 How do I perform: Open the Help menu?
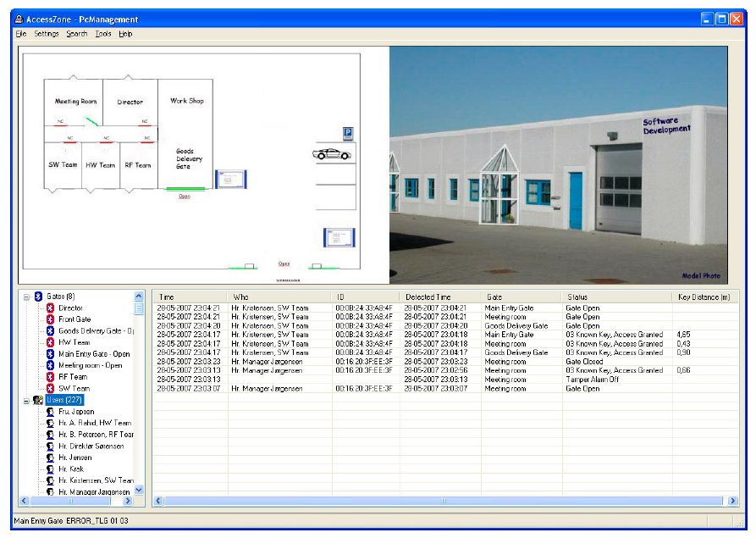(125, 34)
